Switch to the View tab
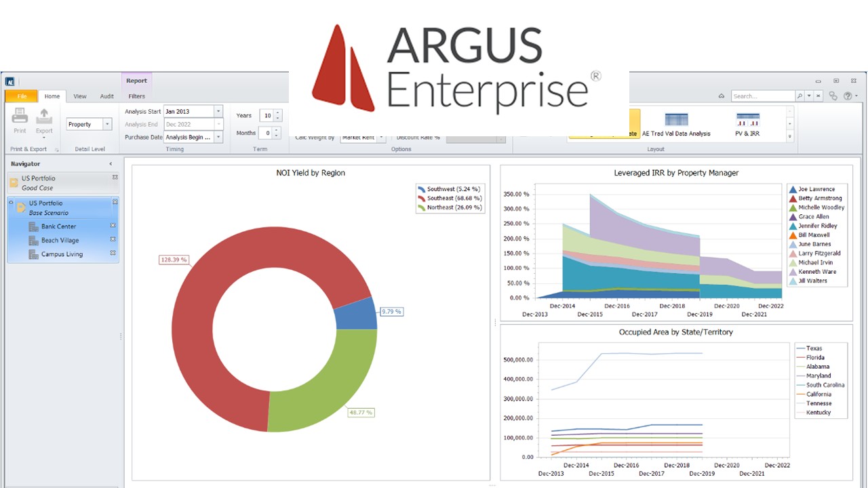Viewport: 868px width, 488px height. coord(80,96)
